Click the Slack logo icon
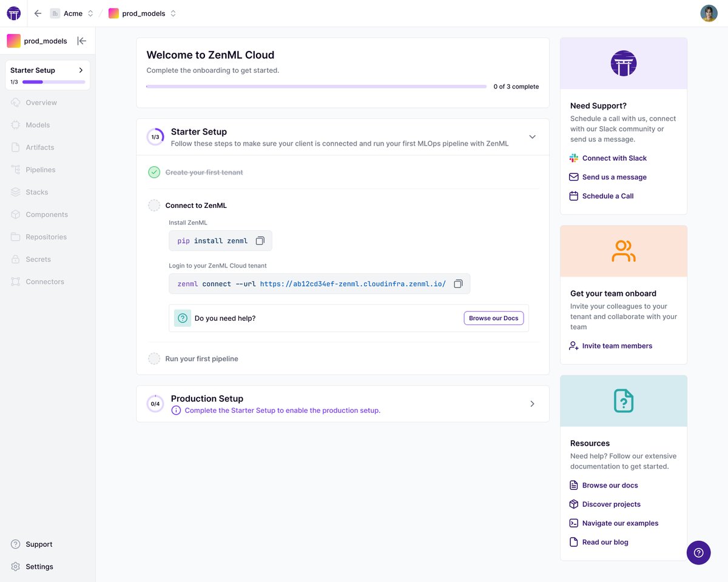The width and height of the screenshot is (728, 582). 574,158
